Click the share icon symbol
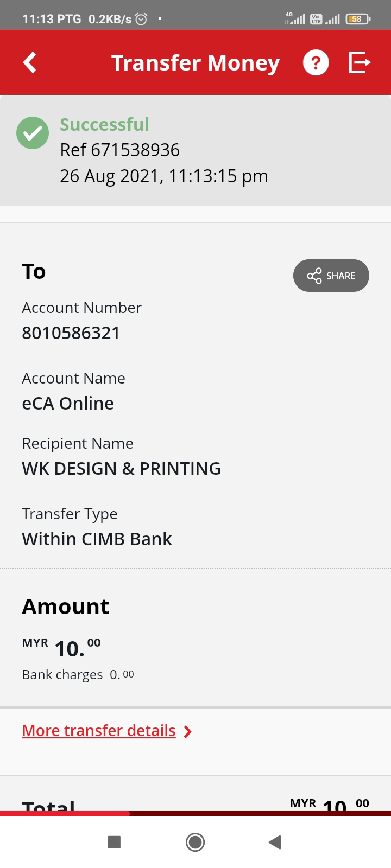This screenshot has height=868, width=391. click(314, 276)
